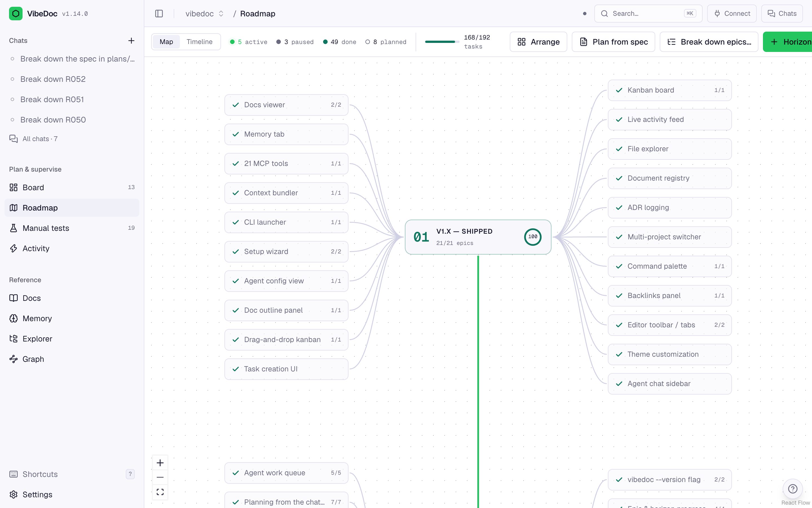Click Plan from spec button
812x508 pixels.
[x=613, y=42]
